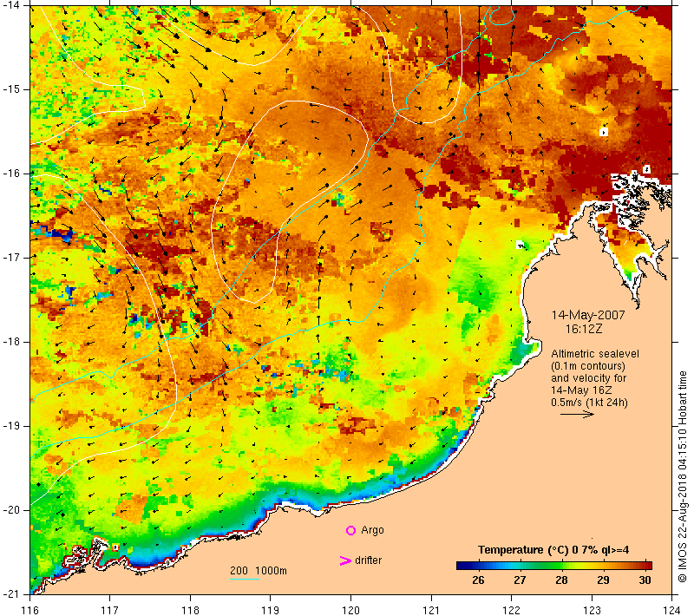694x616 pixels.
Task: Click the '200 1000m' depth contour label
Action: 259,571
